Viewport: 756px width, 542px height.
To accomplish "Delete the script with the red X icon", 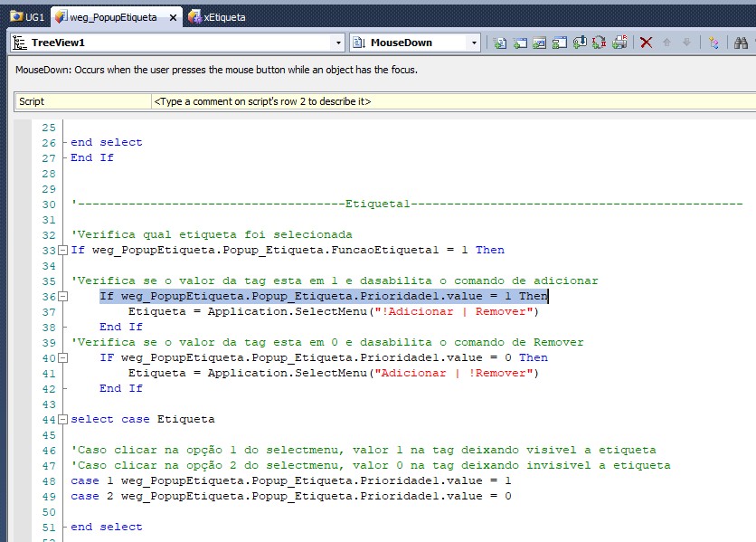I will (646, 43).
